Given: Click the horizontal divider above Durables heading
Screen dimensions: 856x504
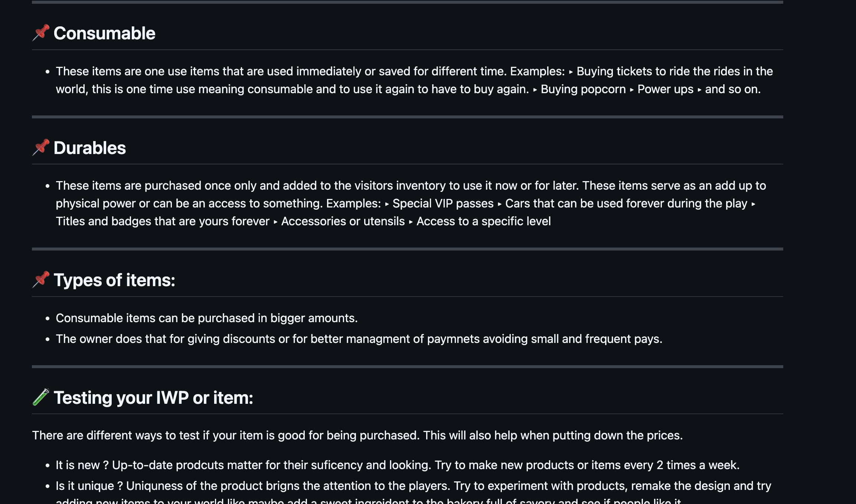Looking at the screenshot, I should pos(407,117).
